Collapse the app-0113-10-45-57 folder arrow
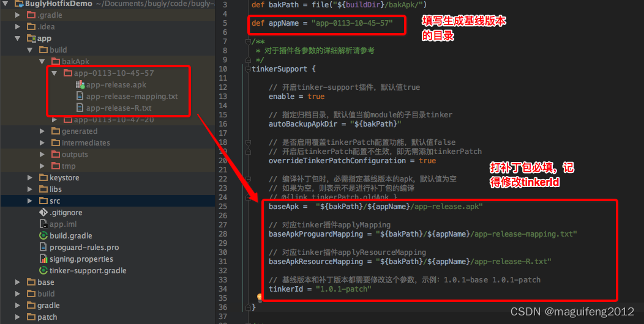This screenshot has height=324, width=644. 54,73
